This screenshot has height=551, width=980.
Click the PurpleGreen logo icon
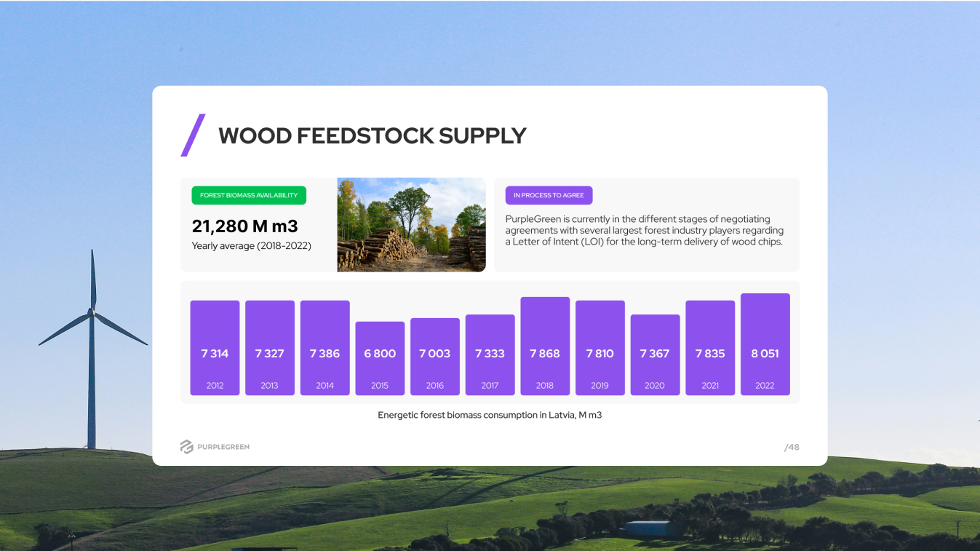point(187,447)
